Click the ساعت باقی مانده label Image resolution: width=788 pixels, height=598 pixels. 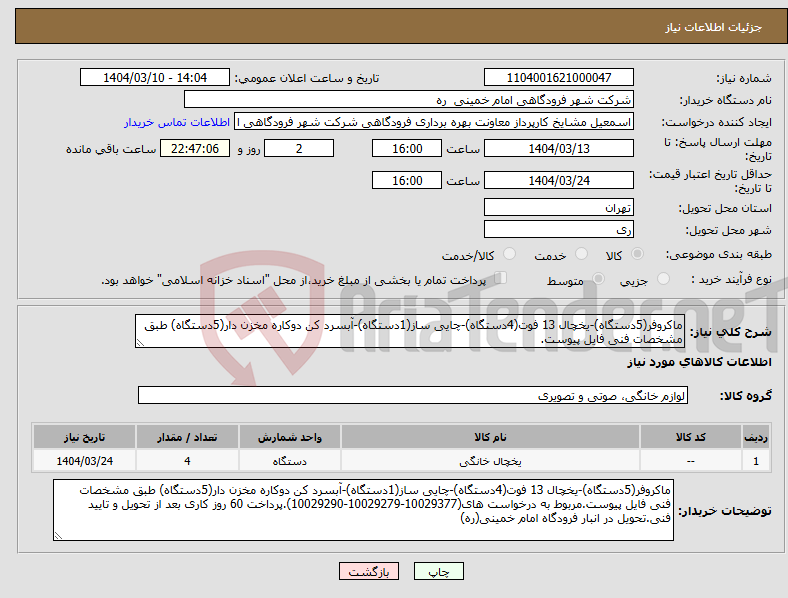coord(111,149)
